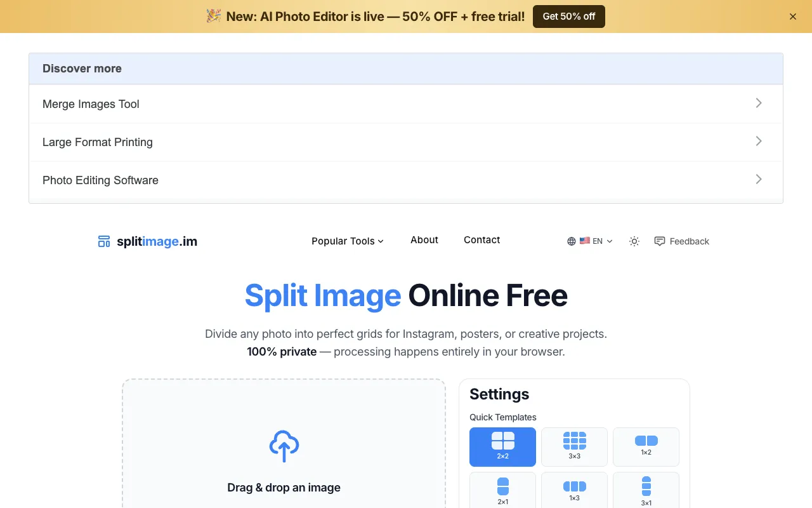812x508 pixels.
Task: Expand the Merge Images Tool chevron
Action: click(x=759, y=103)
